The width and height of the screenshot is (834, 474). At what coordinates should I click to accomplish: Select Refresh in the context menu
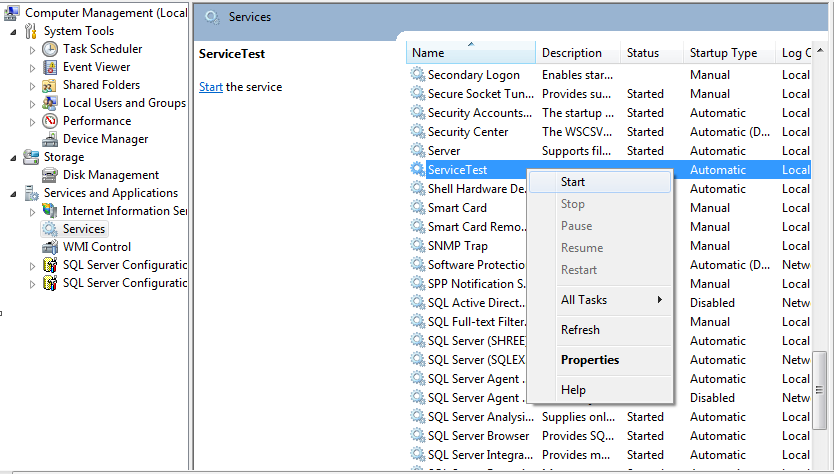click(600, 330)
